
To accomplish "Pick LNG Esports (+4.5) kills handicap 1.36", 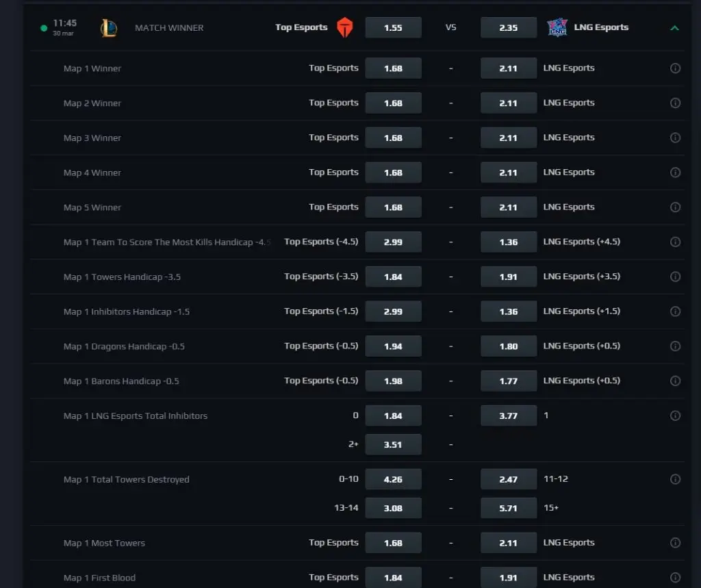I will click(509, 242).
